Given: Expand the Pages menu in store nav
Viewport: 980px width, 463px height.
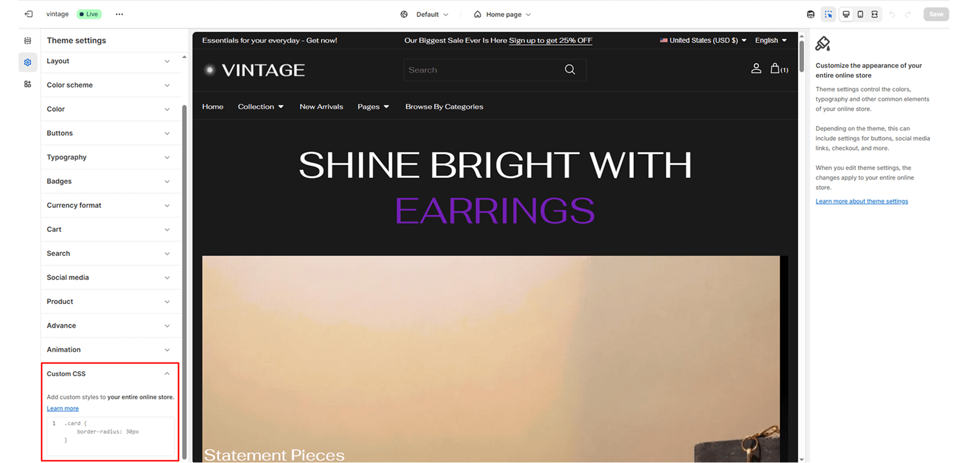Looking at the screenshot, I should [373, 107].
